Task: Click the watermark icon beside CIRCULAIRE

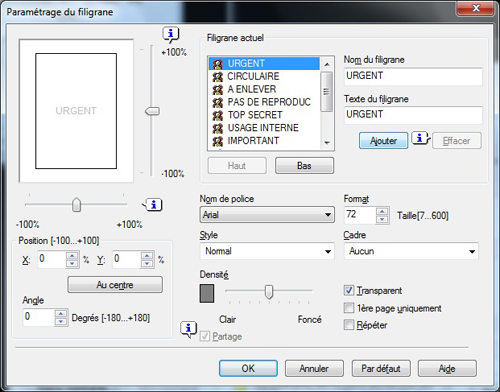Action: pos(218,77)
